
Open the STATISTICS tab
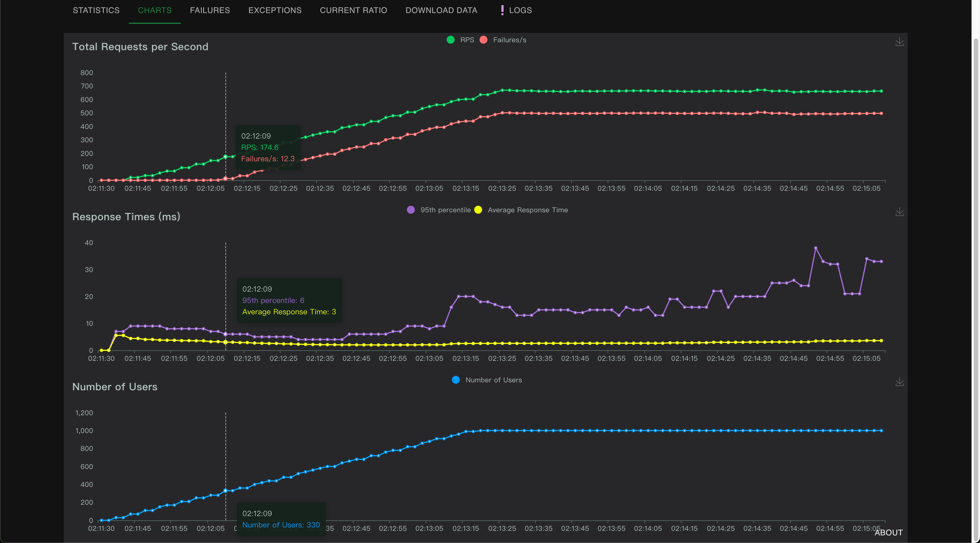point(96,10)
